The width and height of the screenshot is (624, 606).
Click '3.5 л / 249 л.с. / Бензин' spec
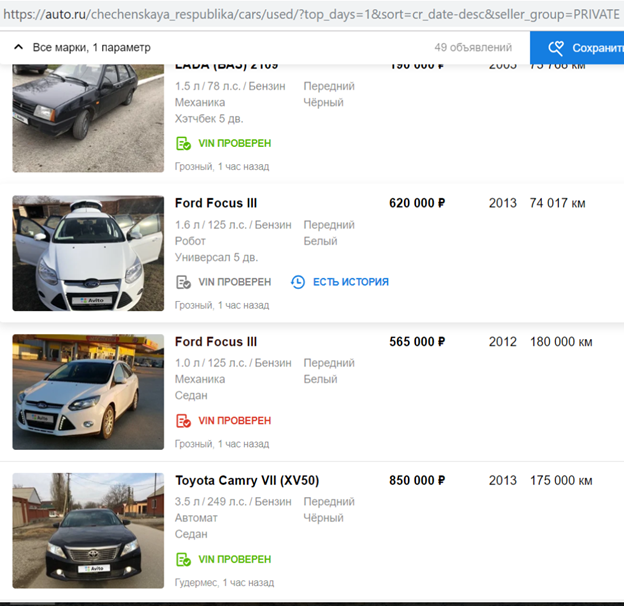(233, 501)
